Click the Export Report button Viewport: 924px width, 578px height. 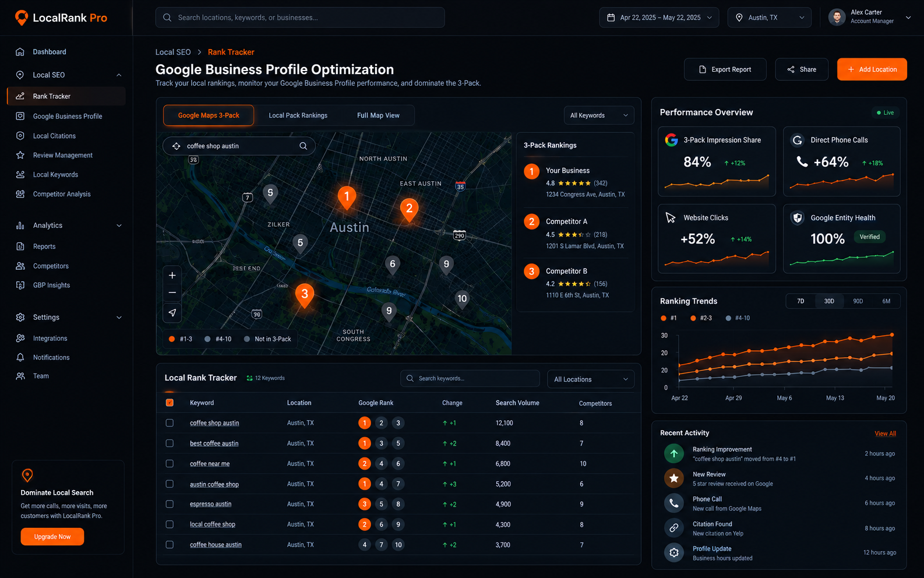click(725, 69)
